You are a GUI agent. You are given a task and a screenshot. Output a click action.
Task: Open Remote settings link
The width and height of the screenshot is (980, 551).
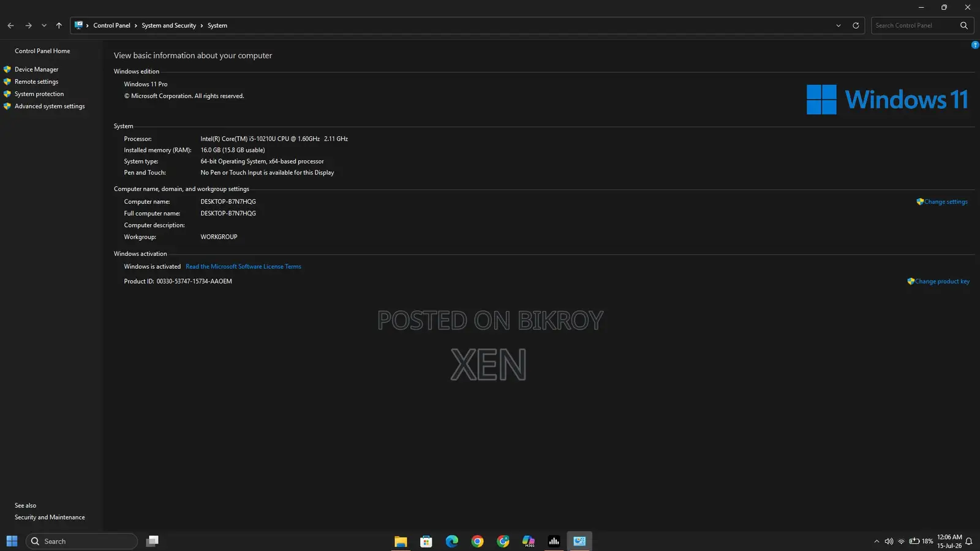pyautogui.click(x=36, y=81)
